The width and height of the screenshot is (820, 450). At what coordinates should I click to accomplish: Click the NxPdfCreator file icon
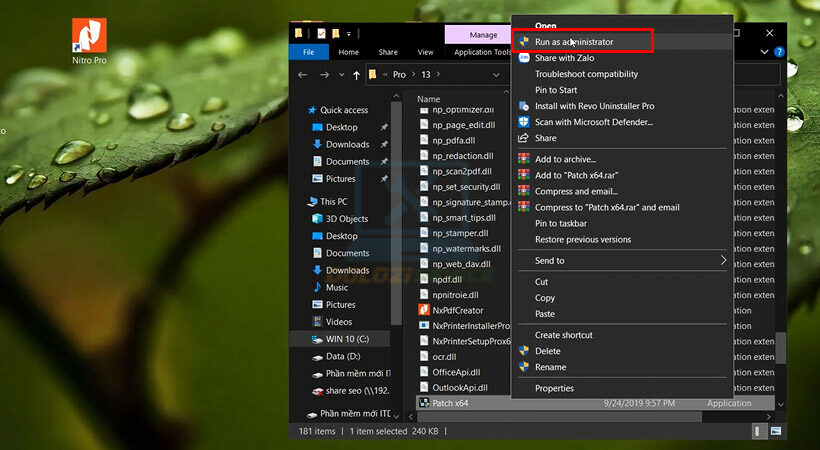click(424, 311)
